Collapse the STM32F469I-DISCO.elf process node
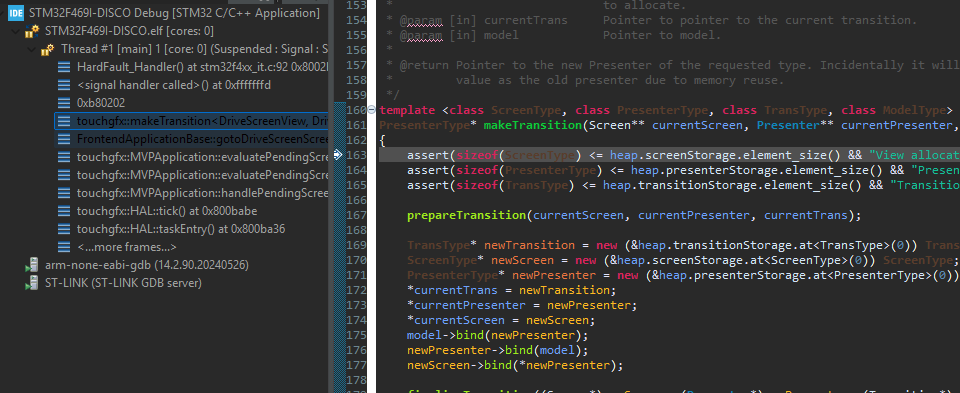Viewport: 960px width, 393px height. click(x=14, y=31)
